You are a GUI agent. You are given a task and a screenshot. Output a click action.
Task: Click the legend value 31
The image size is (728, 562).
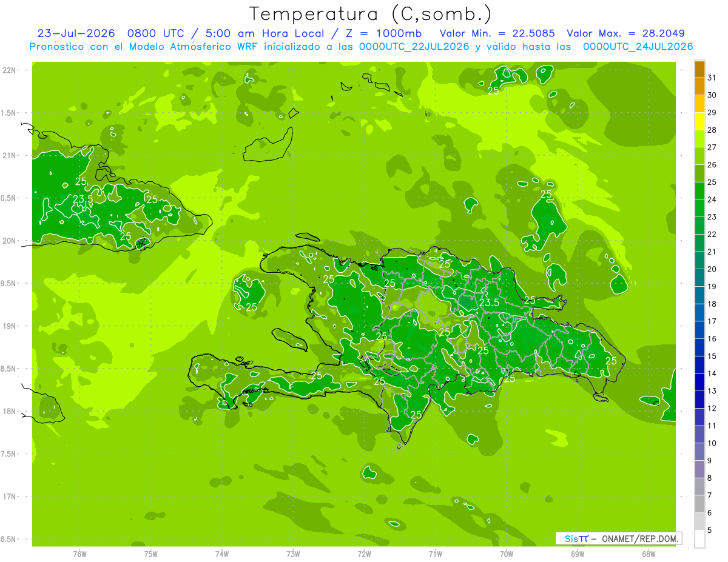point(712,78)
